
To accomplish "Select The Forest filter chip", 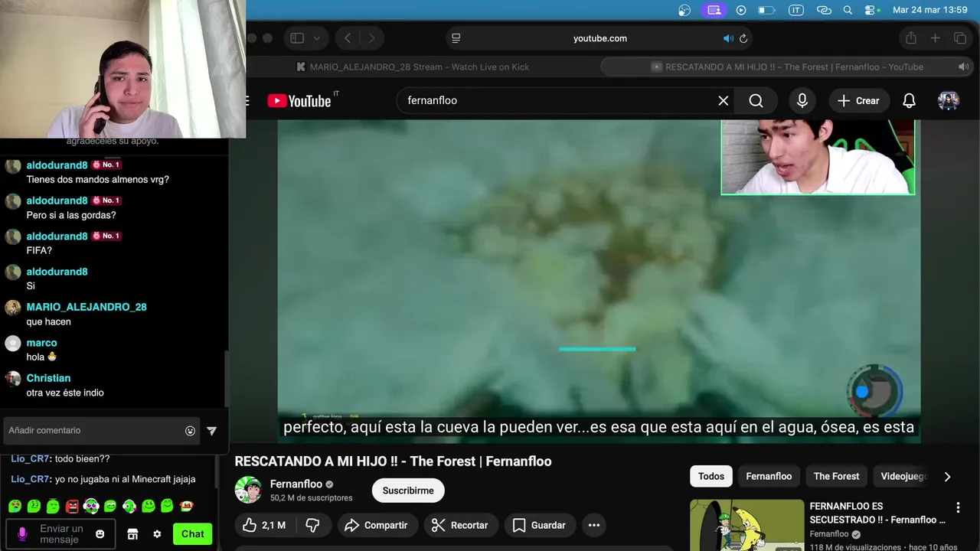I will click(x=836, y=476).
